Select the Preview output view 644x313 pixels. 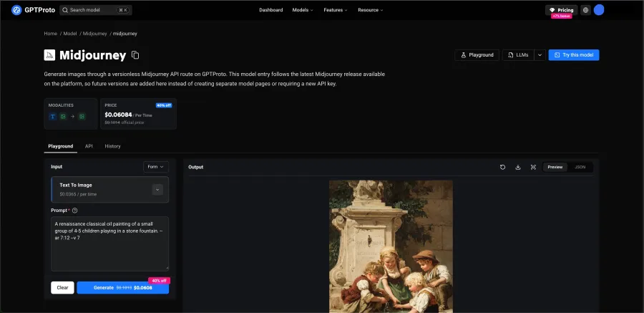(555, 167)
